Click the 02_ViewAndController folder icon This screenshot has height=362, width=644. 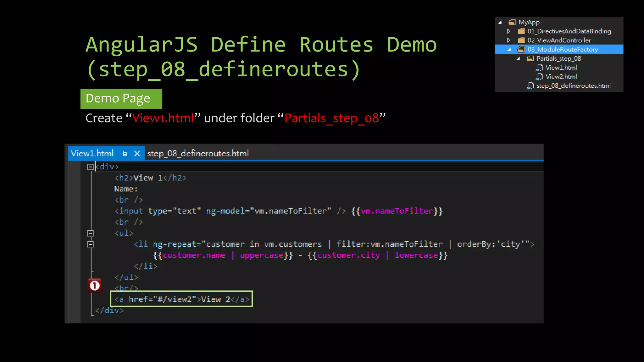tap(521, 40)
